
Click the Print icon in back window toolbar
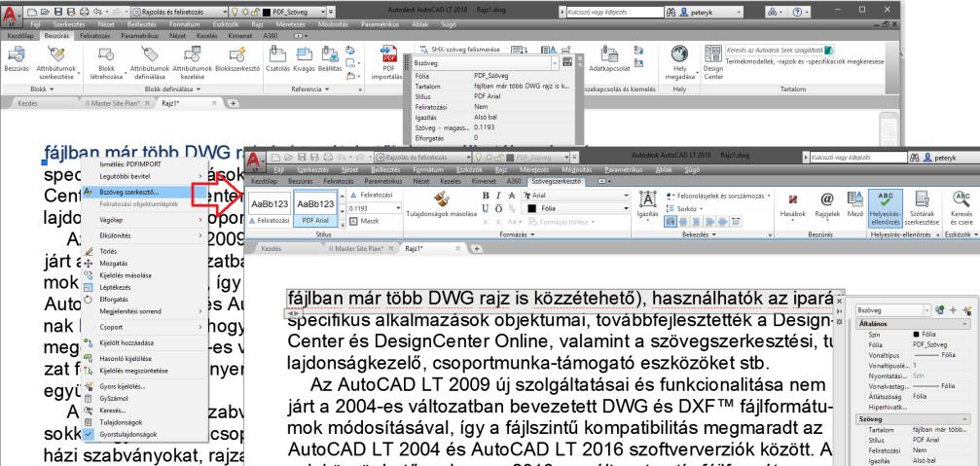(85, 12)
